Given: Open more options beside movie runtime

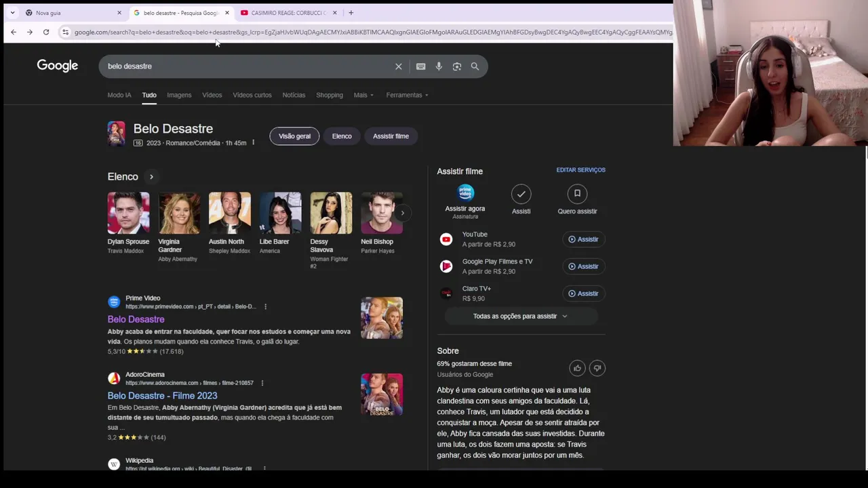Looking at the screenshot, I should pyautogui.click(x=253, y=142).
